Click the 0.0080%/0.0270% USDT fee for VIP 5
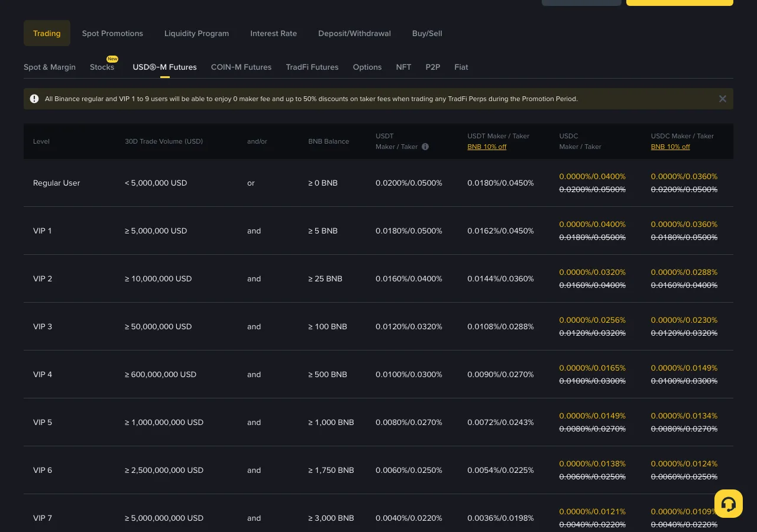The width and height of the screenshot is (757, 532). point(409,422)
